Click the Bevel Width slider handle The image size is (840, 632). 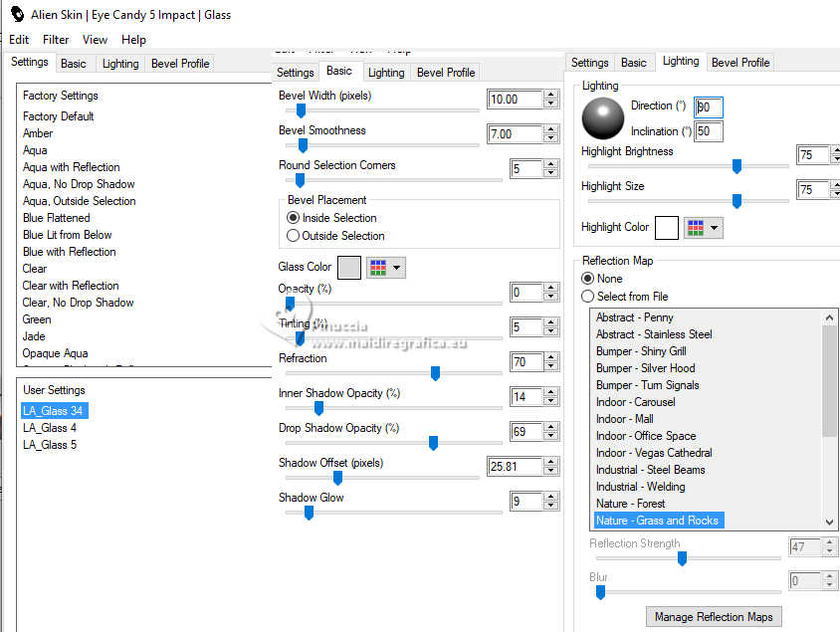(x=302, y=110)
